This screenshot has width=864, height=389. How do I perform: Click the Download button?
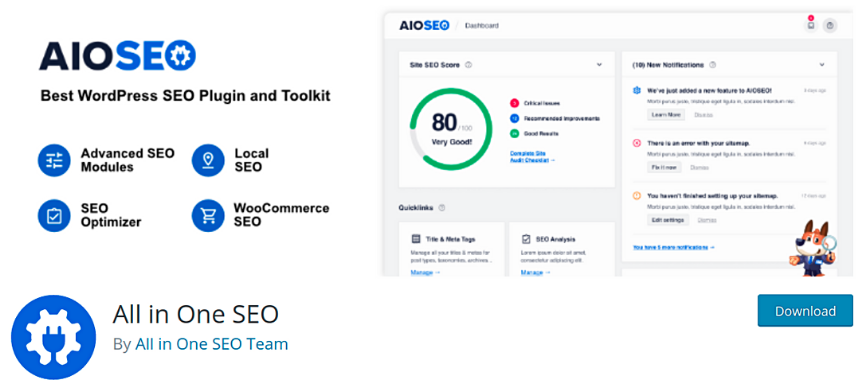[805, 311]
